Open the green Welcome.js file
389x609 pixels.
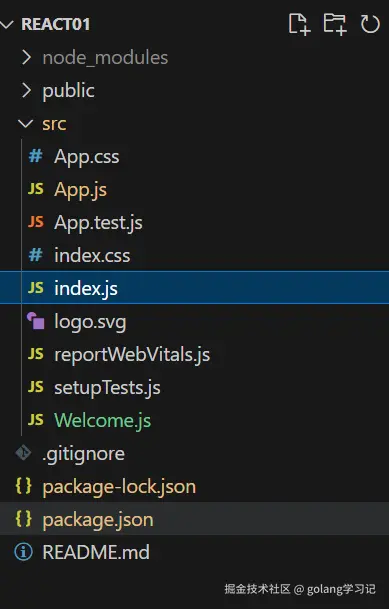pyautogui.click(x=103, y=421)
